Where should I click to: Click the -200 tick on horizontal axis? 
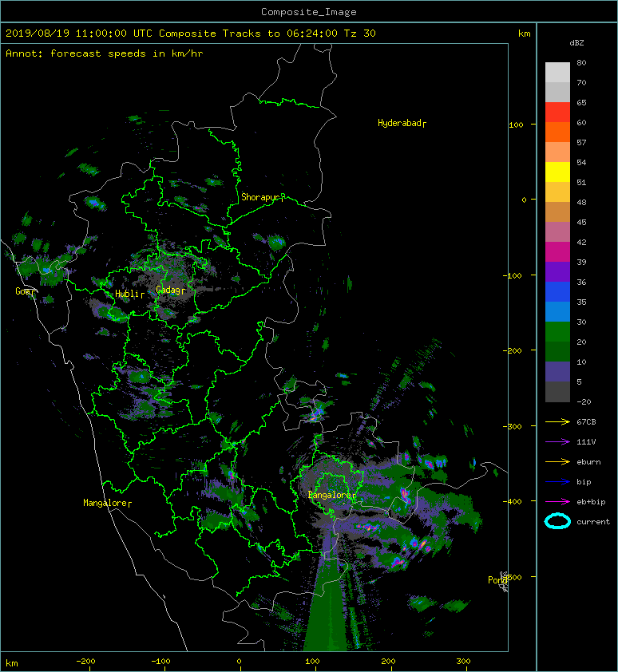(x=85, y=662)
